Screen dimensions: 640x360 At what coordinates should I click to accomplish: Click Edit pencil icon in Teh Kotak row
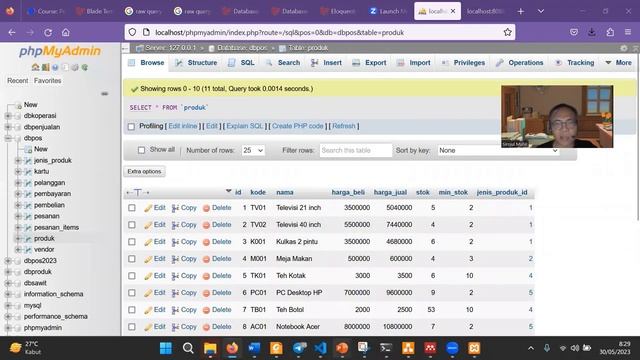point(148,276)
